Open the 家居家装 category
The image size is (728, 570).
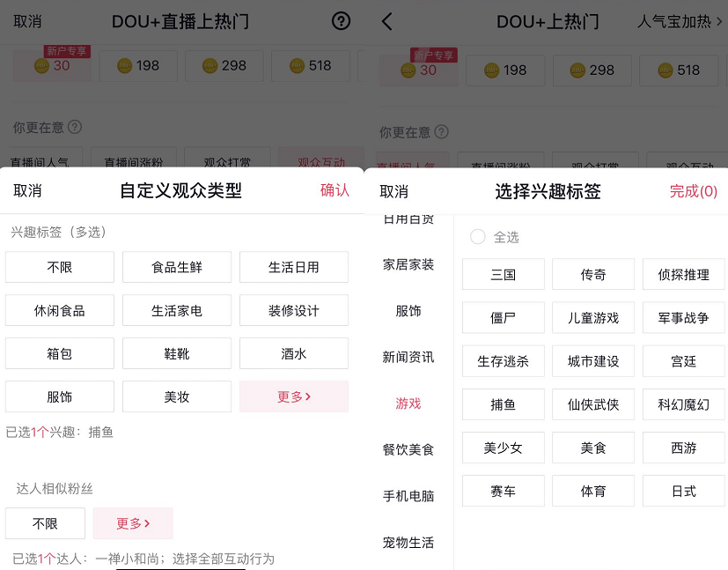click(408, 264)
